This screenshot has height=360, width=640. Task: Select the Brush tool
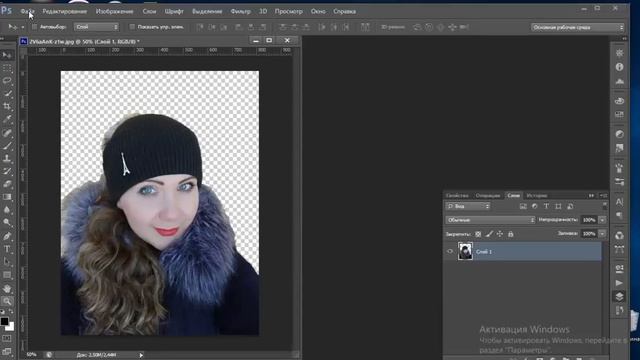[x=7, y=146]
